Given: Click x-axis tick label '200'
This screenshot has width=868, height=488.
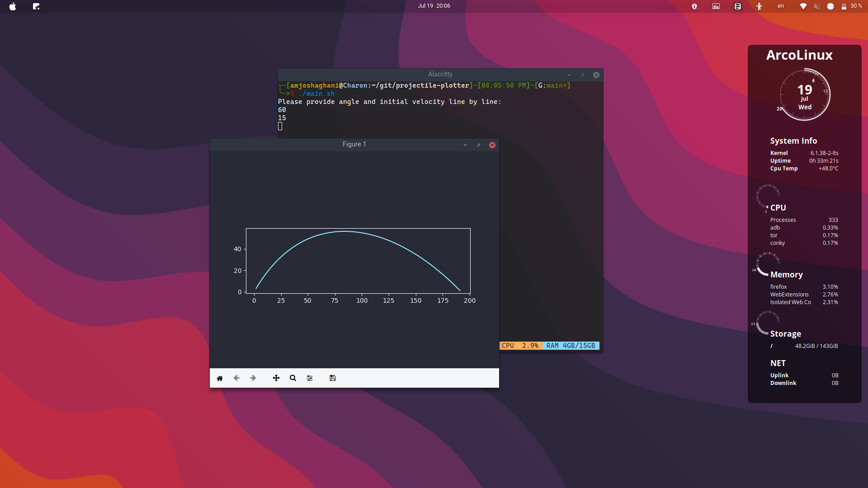Looking at the screenshot, I should [x=470, y=300].
